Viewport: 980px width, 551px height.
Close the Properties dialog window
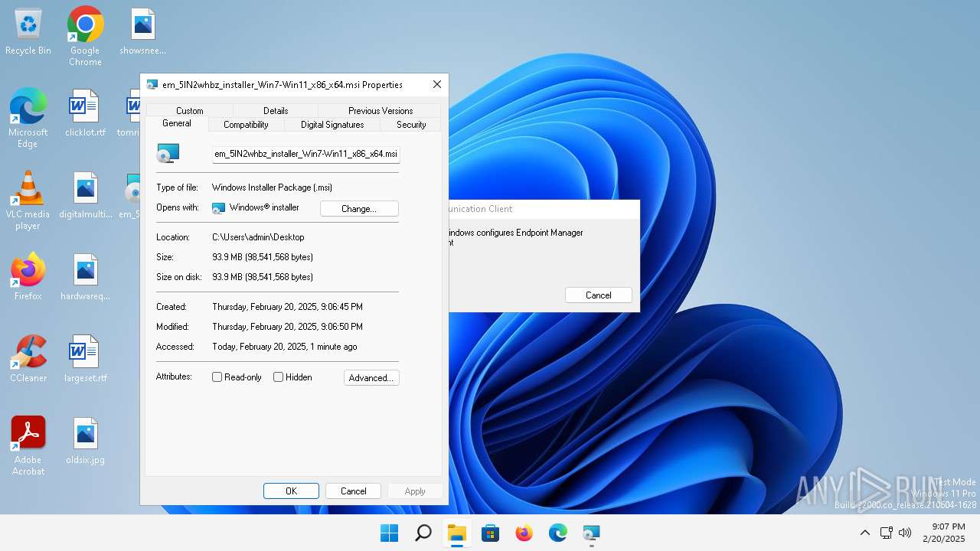(x=436, y=84)
